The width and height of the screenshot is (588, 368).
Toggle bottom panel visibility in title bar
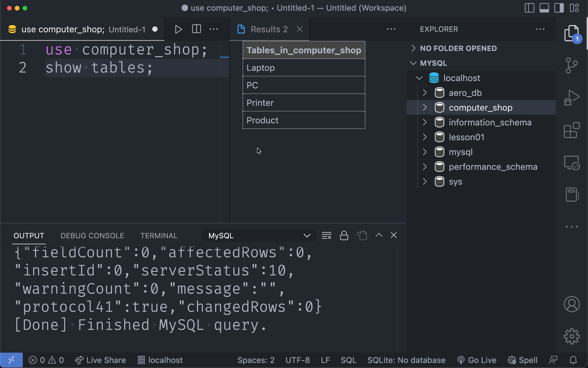[544, 8]
